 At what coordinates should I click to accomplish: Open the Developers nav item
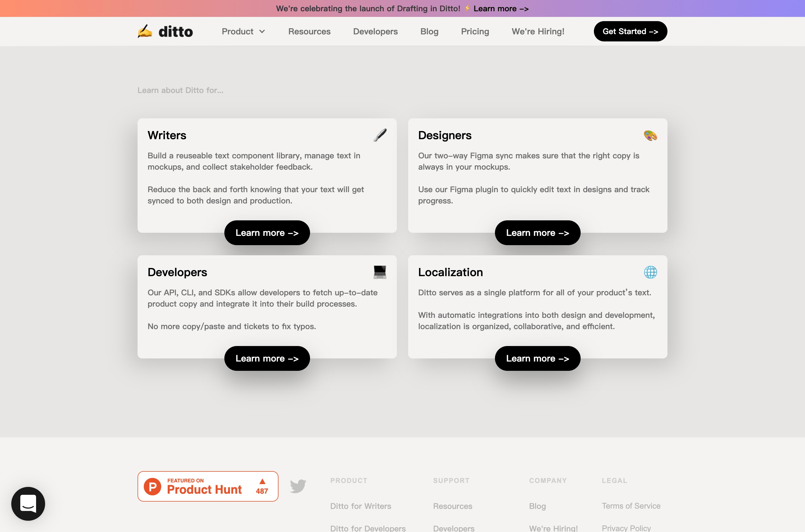click(375, 32)
